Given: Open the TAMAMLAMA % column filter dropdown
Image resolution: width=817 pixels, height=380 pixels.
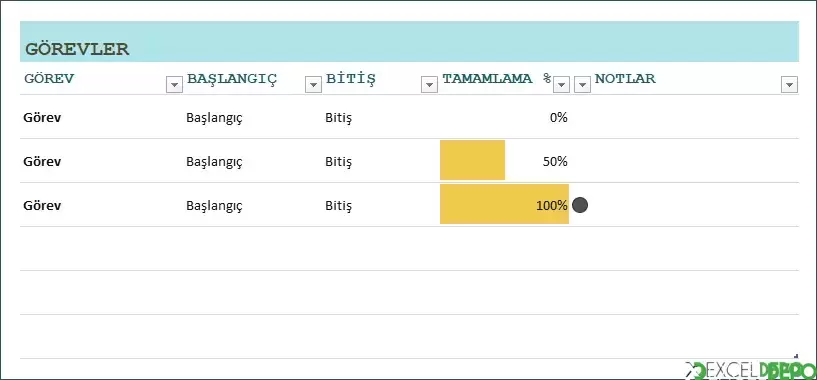Looking at the screenshot, I should pos(561,84).
